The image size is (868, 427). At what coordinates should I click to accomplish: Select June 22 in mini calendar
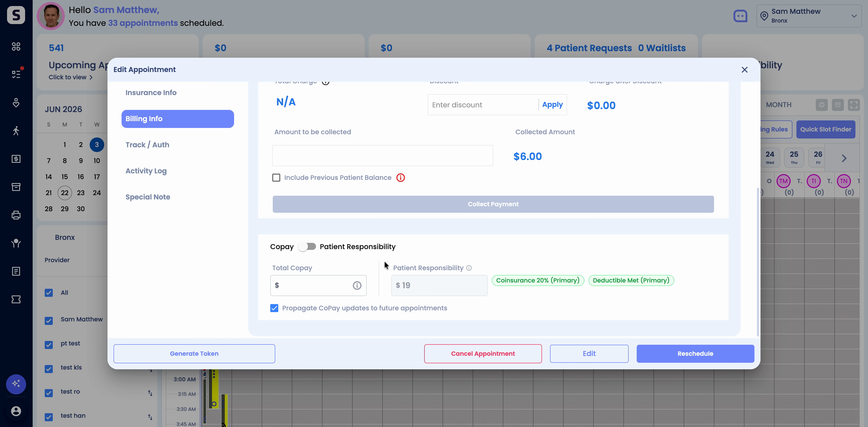[x=65, y=193]
